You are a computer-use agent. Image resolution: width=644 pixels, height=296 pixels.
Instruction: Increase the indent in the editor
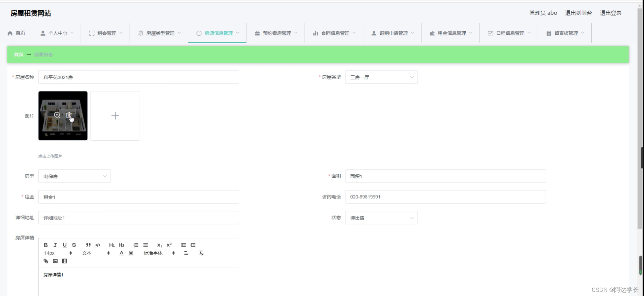[193, 245]
